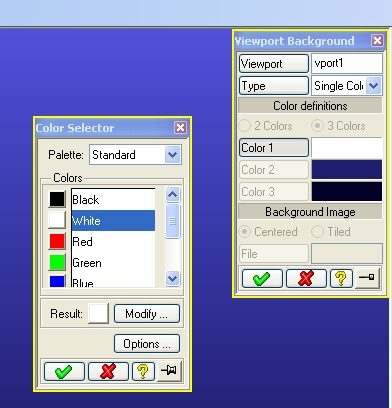The width and height of the screenshot is (392, 408).
Task: Click the File path input field
Action: (347, 254)
